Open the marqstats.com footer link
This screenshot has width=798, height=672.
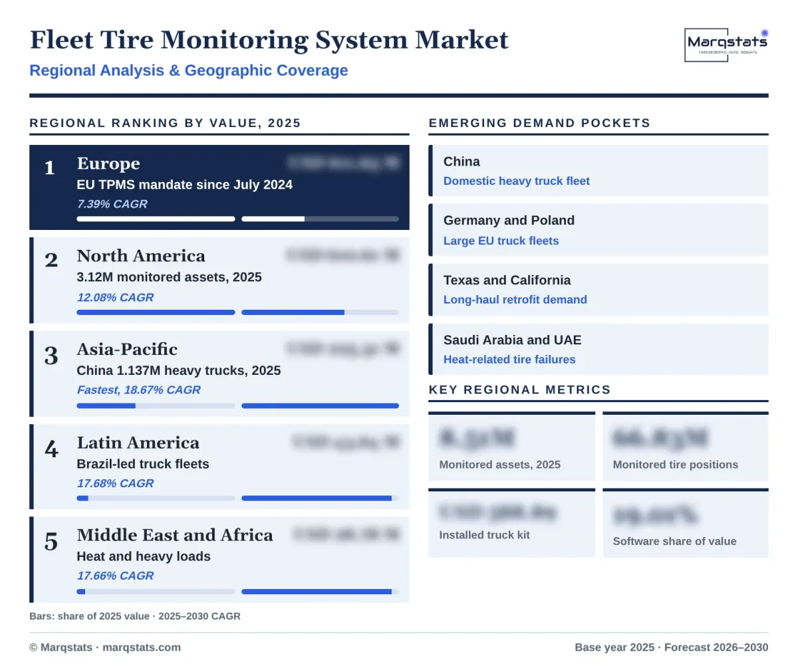pyautogui.click(x=142, y=647)
